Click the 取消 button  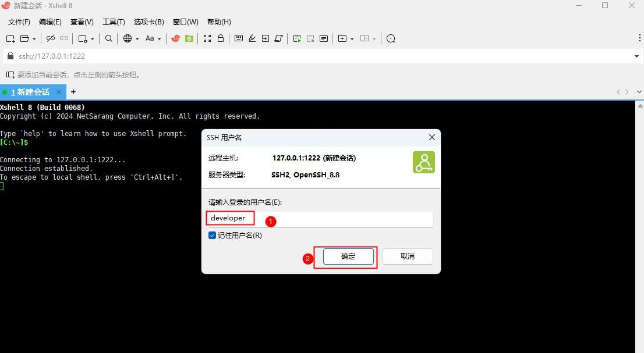[x=408, y=256]
